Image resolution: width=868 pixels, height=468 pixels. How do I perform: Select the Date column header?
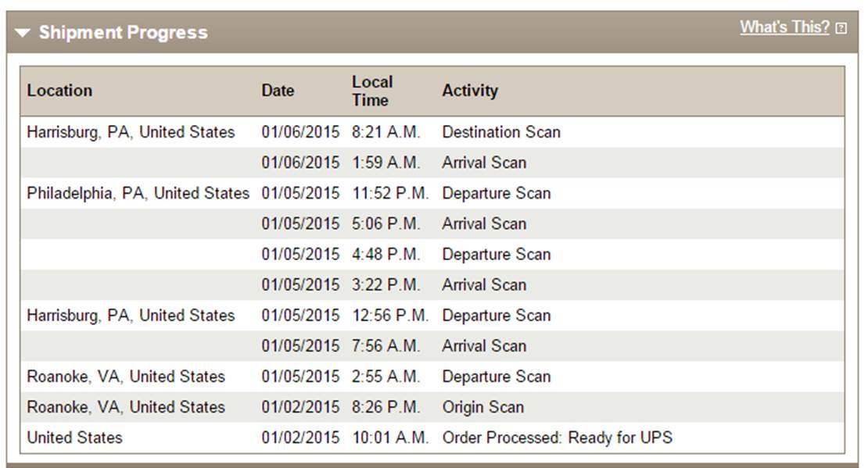[278, 90]
